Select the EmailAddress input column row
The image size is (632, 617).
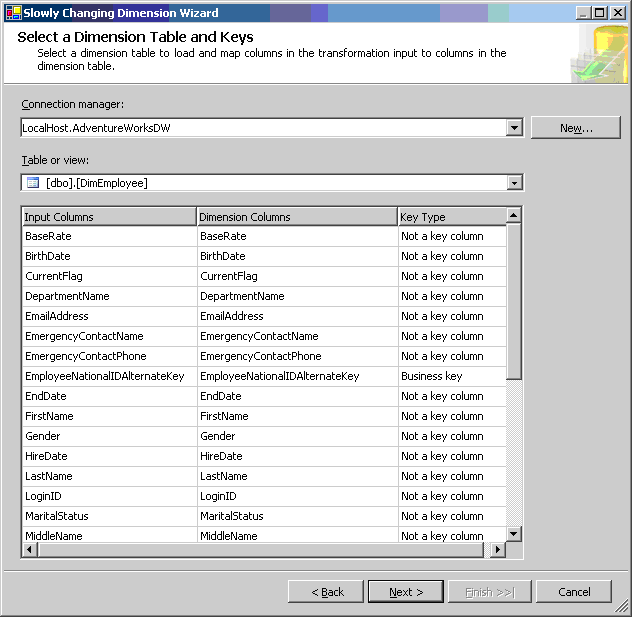click(x=109, y=316)
